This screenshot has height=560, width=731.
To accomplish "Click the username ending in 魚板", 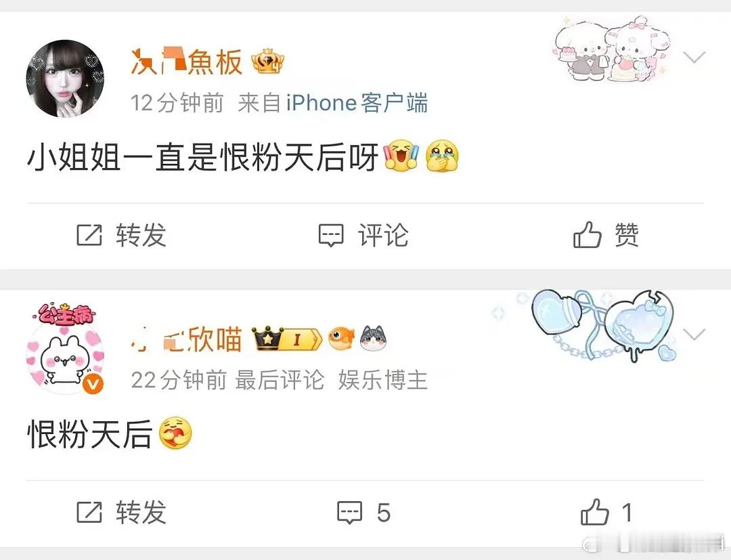I will [x=187, y=62].
